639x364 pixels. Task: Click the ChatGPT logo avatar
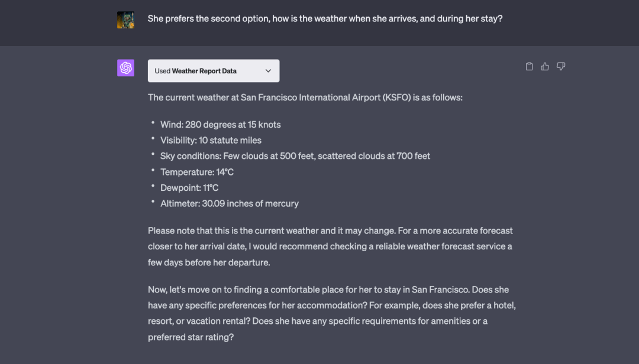[126, 68]
